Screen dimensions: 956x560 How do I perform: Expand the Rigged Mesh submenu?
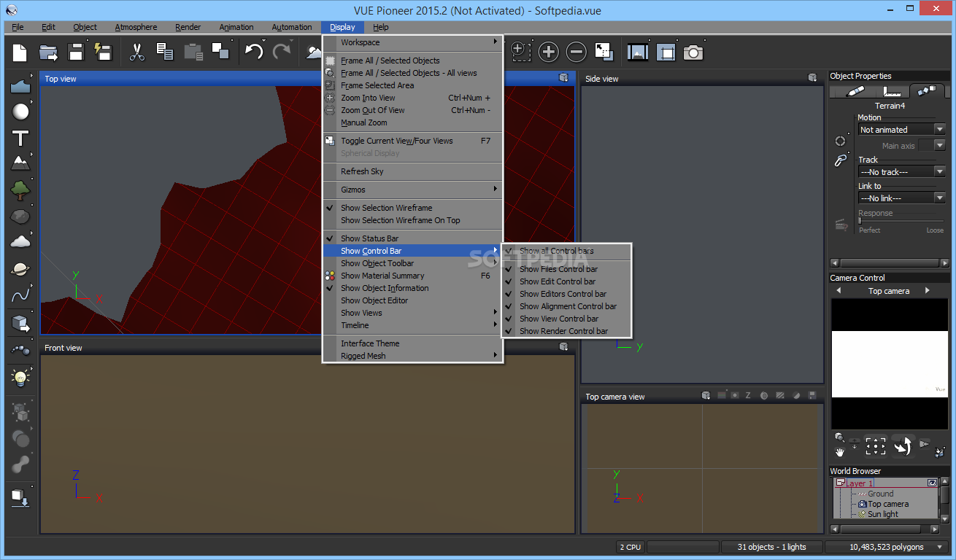pos(412,356)
